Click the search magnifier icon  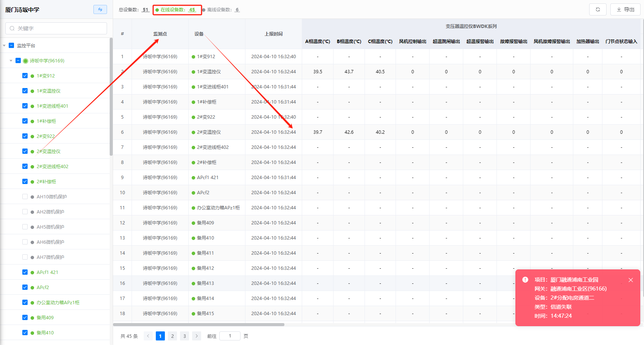12,28
